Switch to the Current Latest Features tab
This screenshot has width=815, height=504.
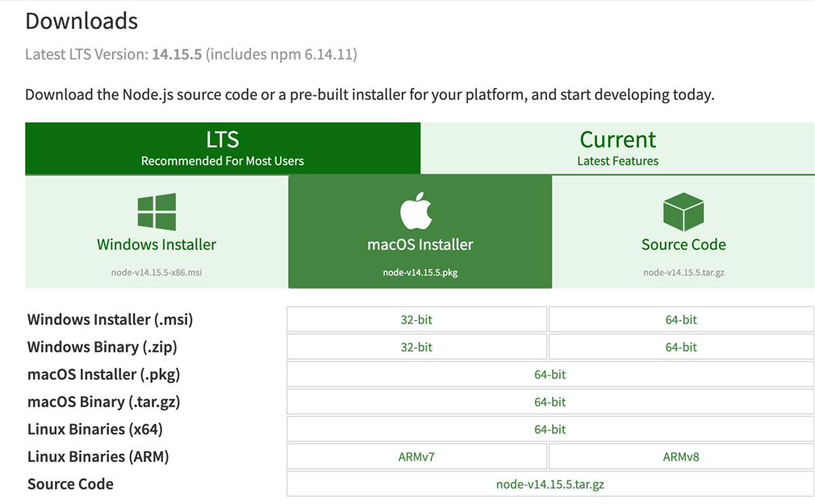click(617, 148)
